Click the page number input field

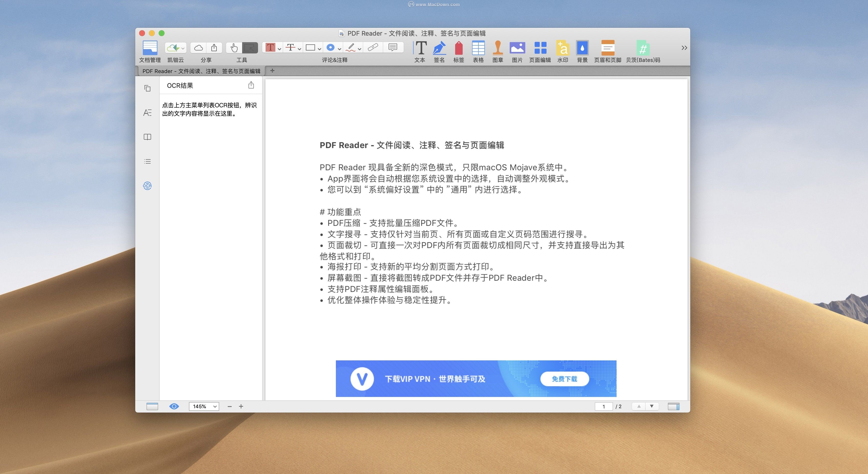(604, 406)
